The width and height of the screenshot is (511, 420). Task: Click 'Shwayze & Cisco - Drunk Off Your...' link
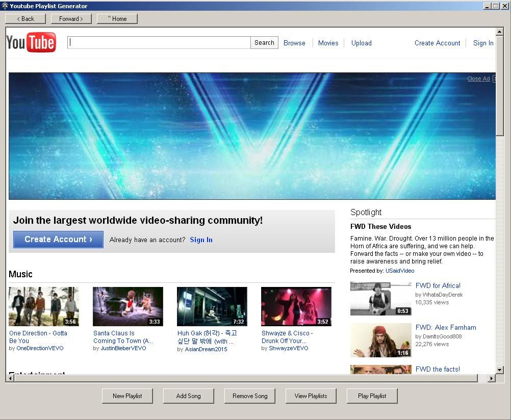pos(287,337)
